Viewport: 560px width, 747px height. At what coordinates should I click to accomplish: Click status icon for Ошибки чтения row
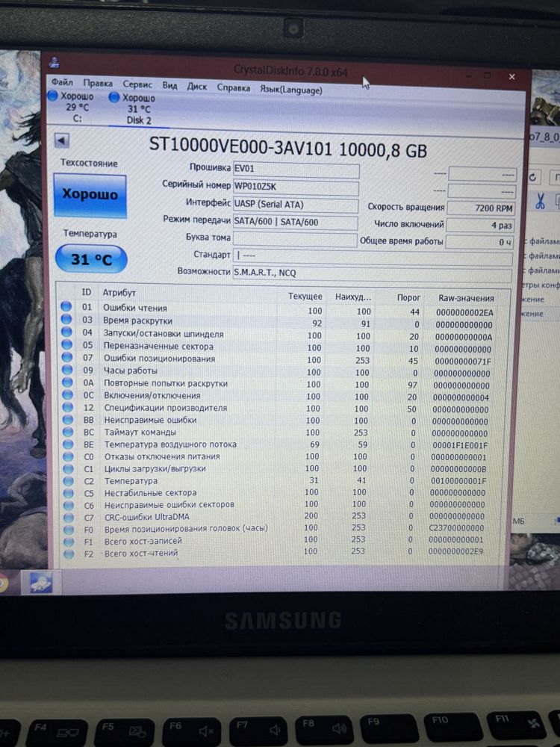click(66, 306)
